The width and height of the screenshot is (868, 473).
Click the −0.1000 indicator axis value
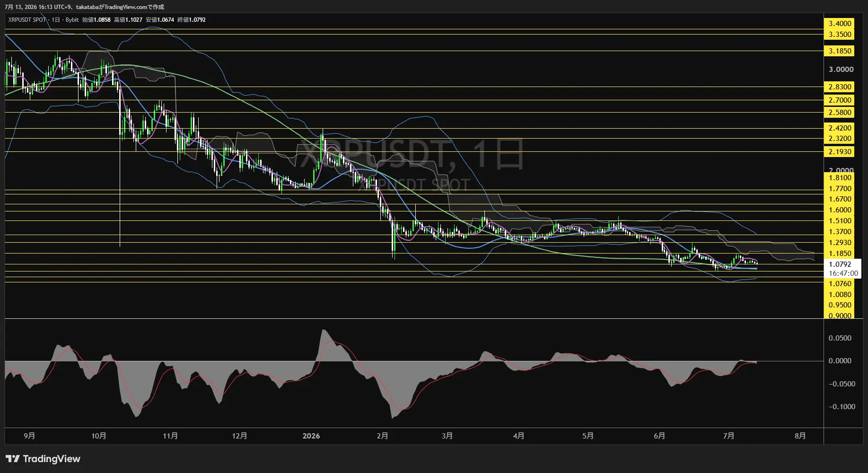(x=842, y=407)
